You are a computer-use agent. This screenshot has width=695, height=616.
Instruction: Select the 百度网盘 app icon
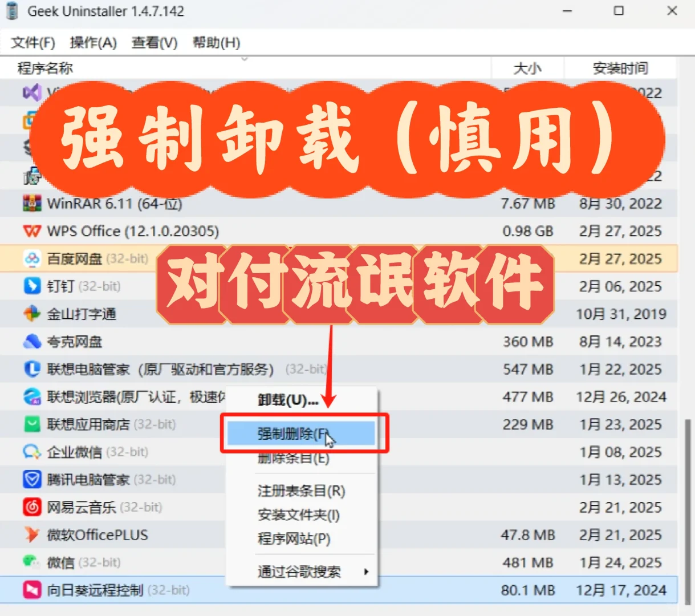32,258
